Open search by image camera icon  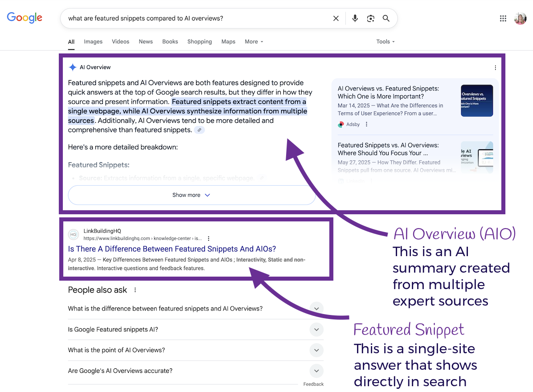click(x=370, y=18)
